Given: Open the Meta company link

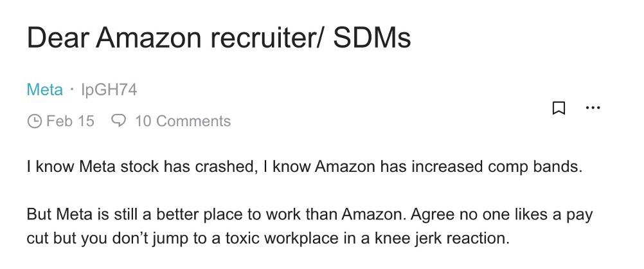Looking at the screenshot, I should (44, 89).
